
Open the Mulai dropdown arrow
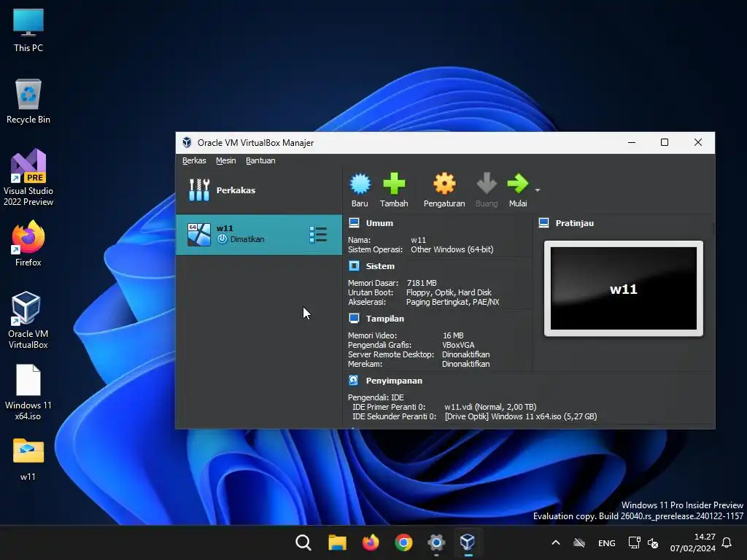[538, 190]
